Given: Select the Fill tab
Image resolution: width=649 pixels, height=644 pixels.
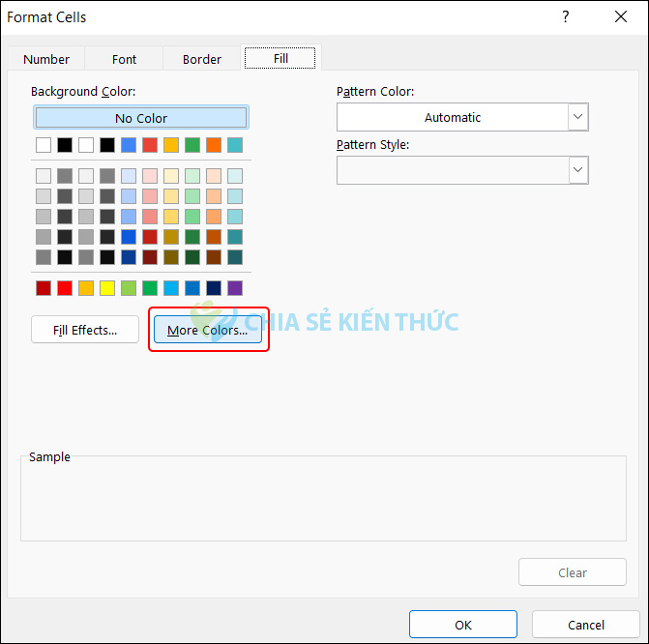Looking at the screenshot, I should point(280,58).
